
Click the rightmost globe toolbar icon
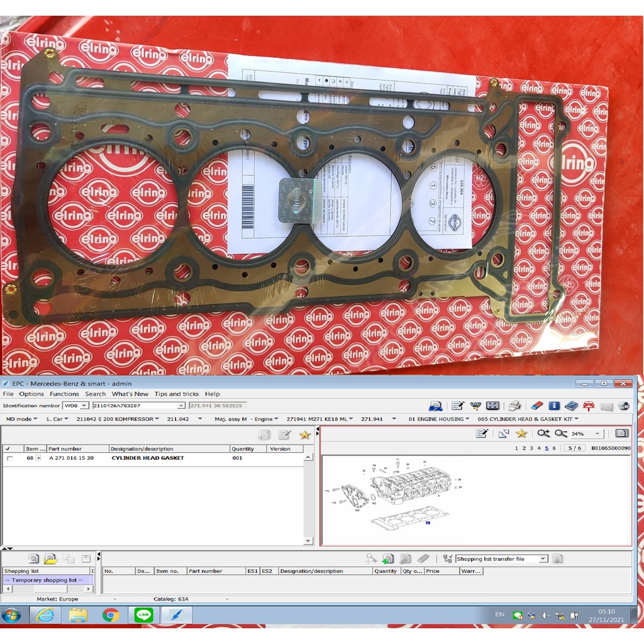point(624,406)
